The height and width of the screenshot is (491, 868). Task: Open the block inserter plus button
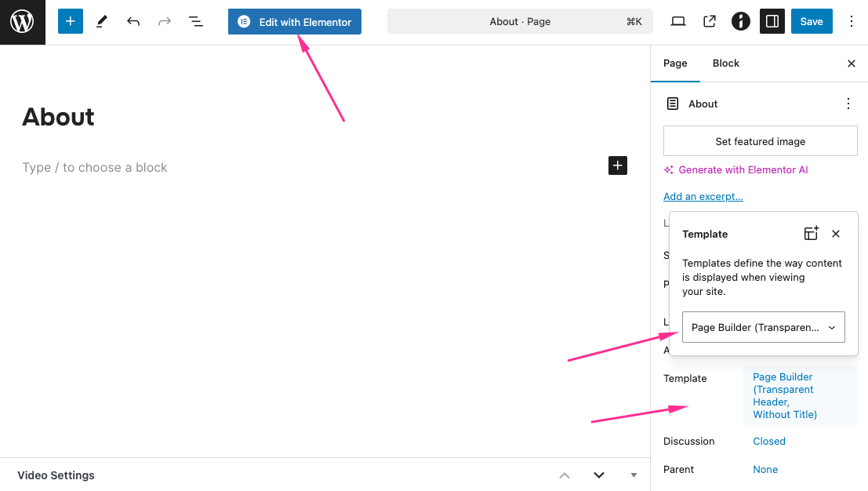(x=71, y=22)
